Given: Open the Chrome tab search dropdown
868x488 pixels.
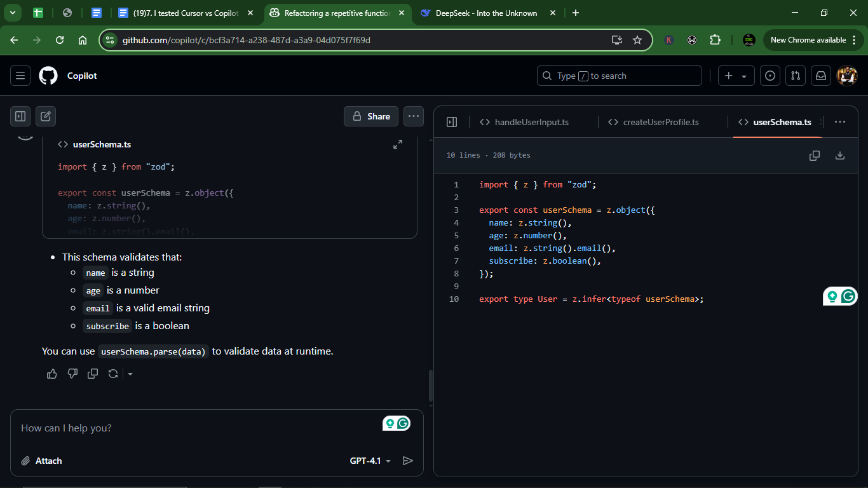Looking at the screenshot, I should pyautogui.click(x=12, y=13).
